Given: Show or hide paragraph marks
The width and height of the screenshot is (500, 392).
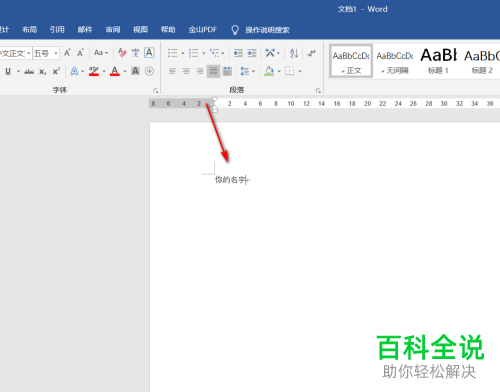Looking at the screenshot, I should coord(311,53).
